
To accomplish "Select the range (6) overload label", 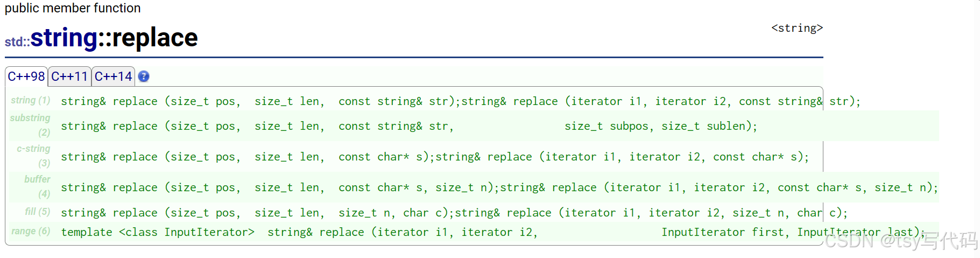I will [31, 231].
